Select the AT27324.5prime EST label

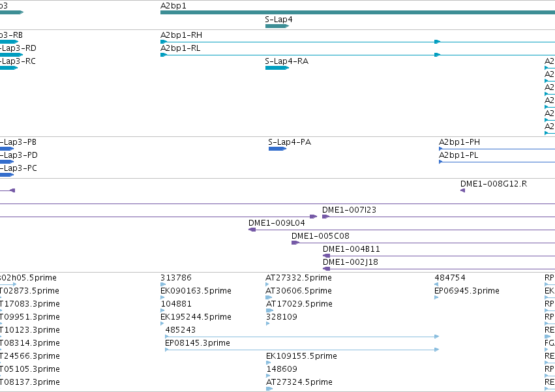[299, 382]
